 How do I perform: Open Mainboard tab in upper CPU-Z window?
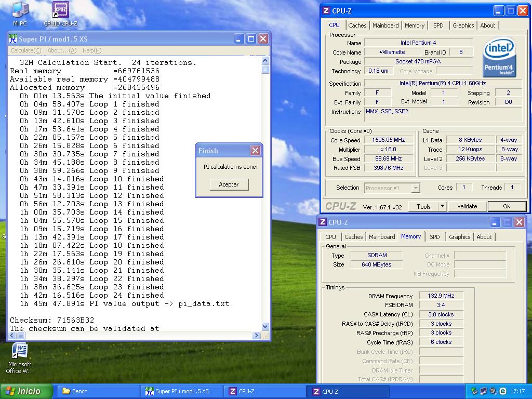(x=385, y=25)
